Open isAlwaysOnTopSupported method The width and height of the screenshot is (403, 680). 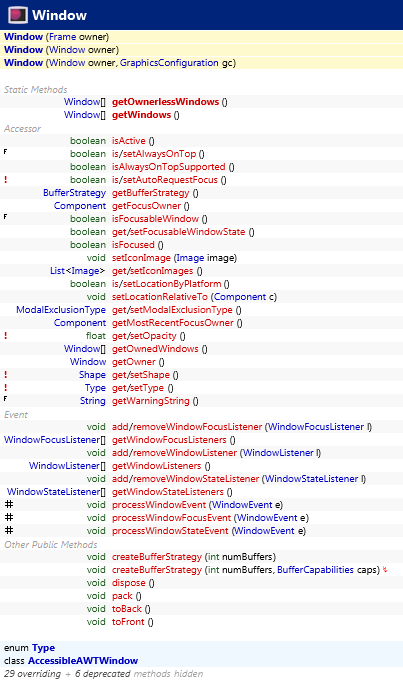point(169,167)
